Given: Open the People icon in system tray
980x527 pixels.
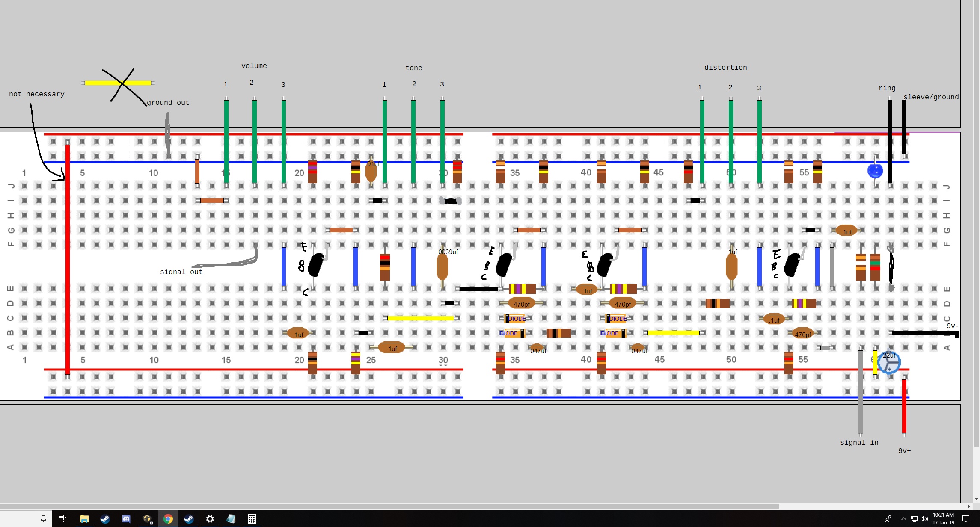Looking at the screenshot, I should pos(888,519).
